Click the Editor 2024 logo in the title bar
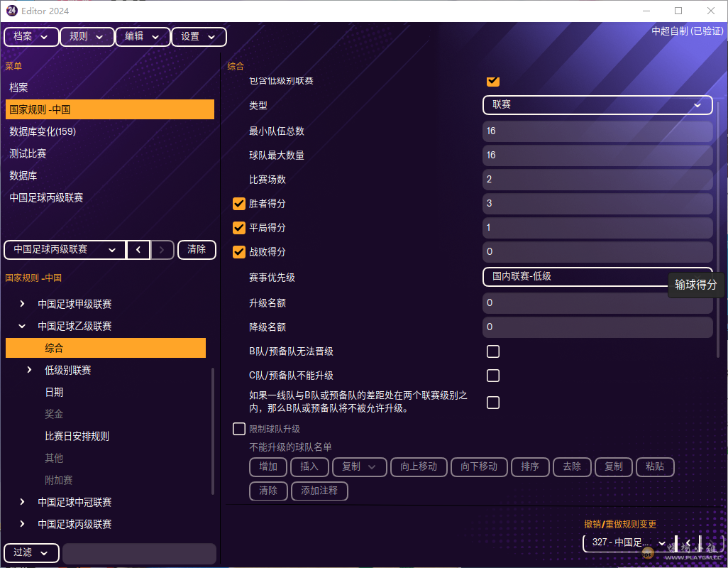The image size is (728, 568). [x=11, y=11]
